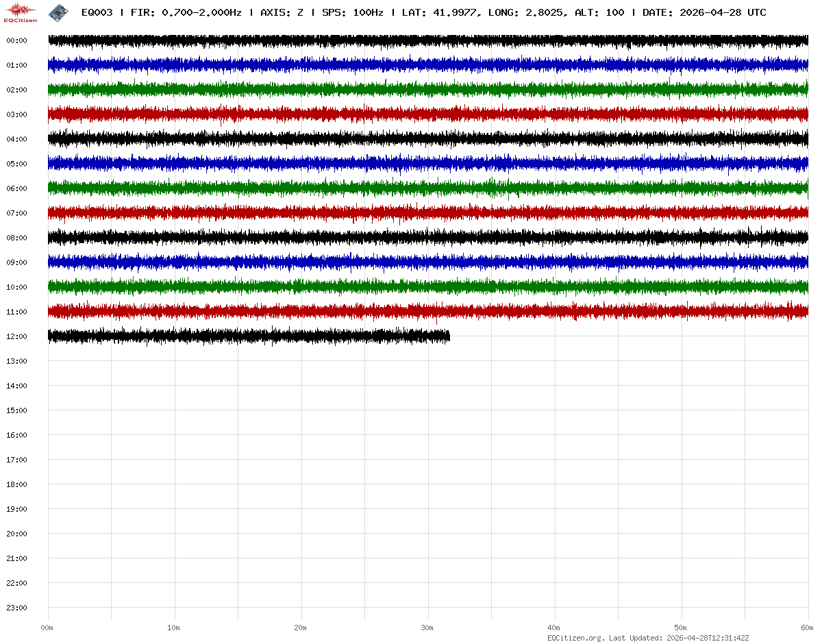Image resolution: width=822 pixels, height=644 pixels.
Task: Open the EQCitizen.org link in footer
Action: [576, 638]
